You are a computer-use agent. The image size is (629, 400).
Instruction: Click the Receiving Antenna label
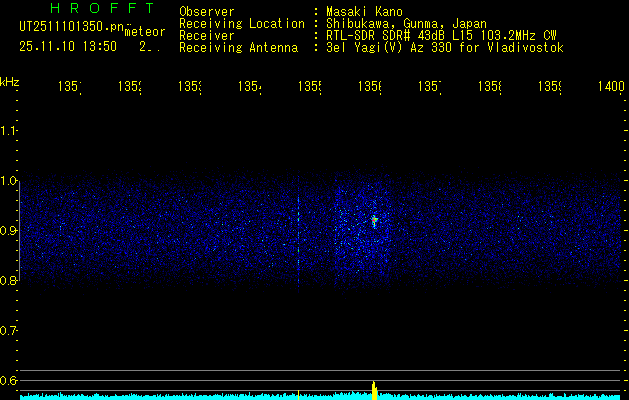click(x=239, y=48)
